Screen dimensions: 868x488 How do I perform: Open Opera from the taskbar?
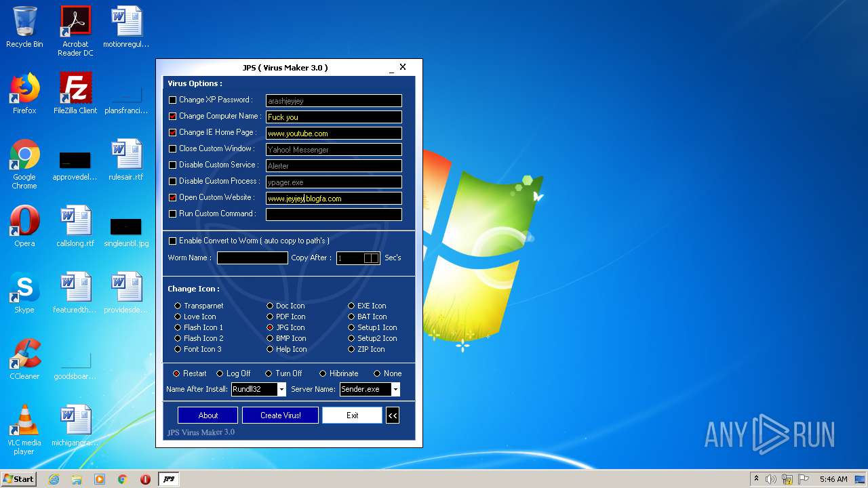145,479
